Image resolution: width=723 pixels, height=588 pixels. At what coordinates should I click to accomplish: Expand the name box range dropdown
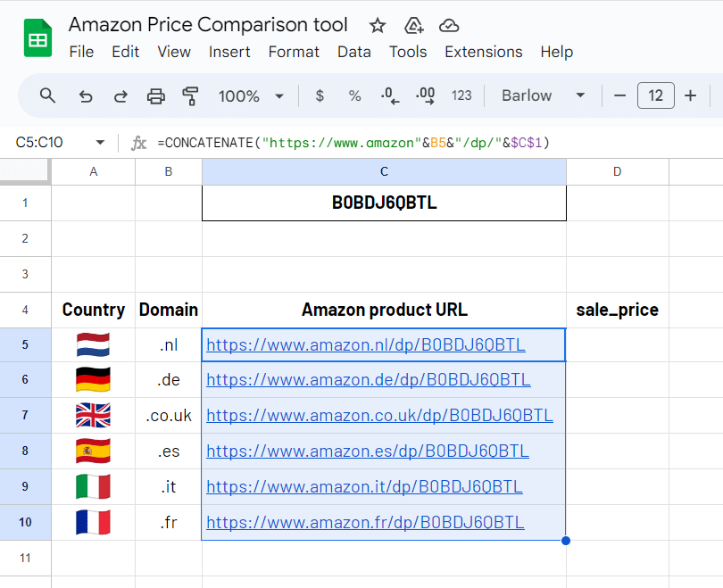coord(100,143)
